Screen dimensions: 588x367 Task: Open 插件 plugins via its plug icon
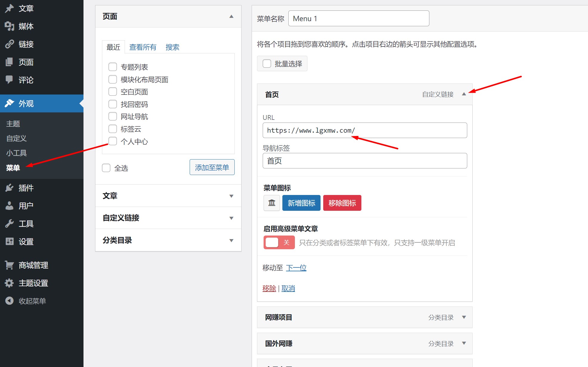tap(10, 188)
